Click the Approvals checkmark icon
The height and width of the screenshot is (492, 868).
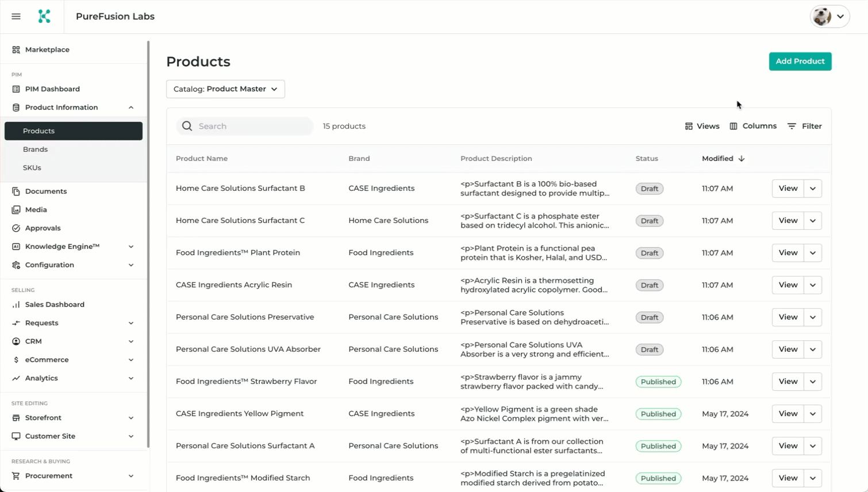(x=16, y=228)
